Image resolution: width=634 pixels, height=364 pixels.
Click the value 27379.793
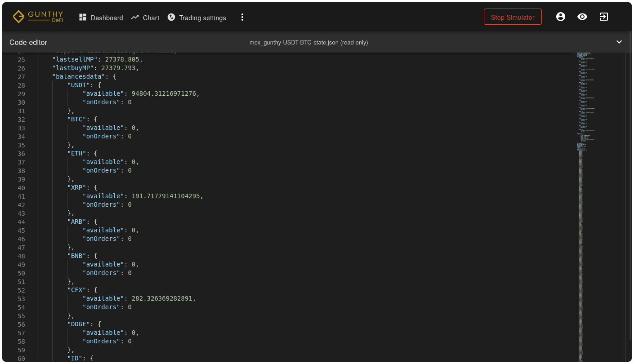pyautogui.click(x=118, y=68)
